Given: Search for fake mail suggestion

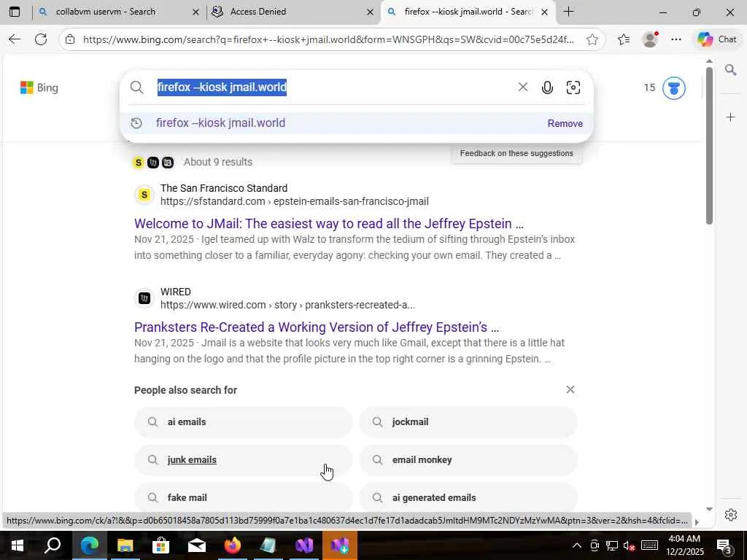Looking at the screenshot, I should pos(244,497).
